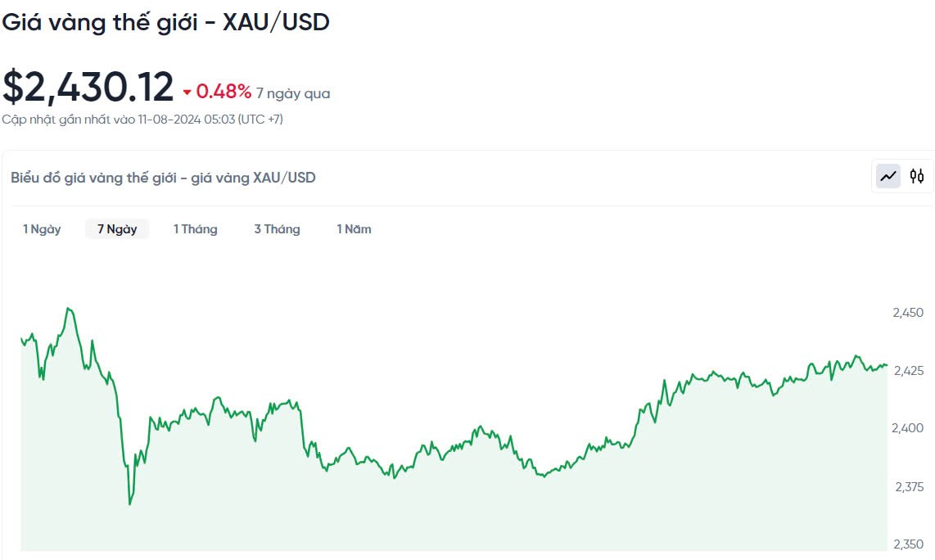
Task: Switch to the 1 Tháng range
Action: click(195, 229)
